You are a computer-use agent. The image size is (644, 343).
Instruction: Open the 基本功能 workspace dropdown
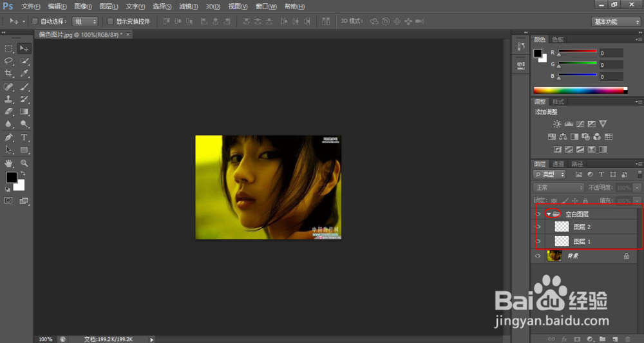(616, 22)
